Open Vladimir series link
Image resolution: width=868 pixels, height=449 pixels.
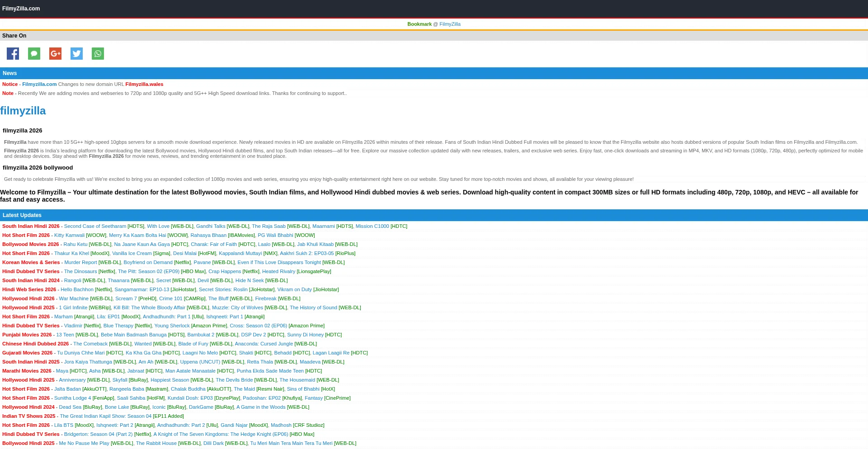tap(73, 326)
